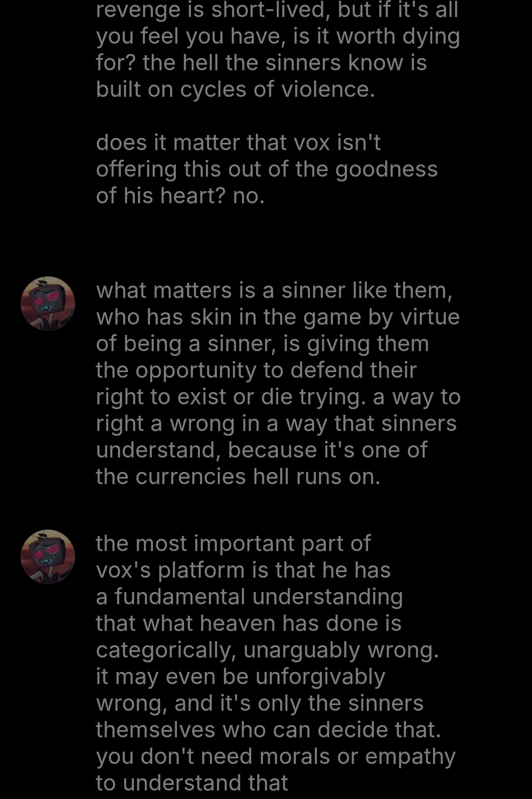532x799 pixels.
Task: Click the line "themselves who can decide that."
Action: [x=268, y=730]
